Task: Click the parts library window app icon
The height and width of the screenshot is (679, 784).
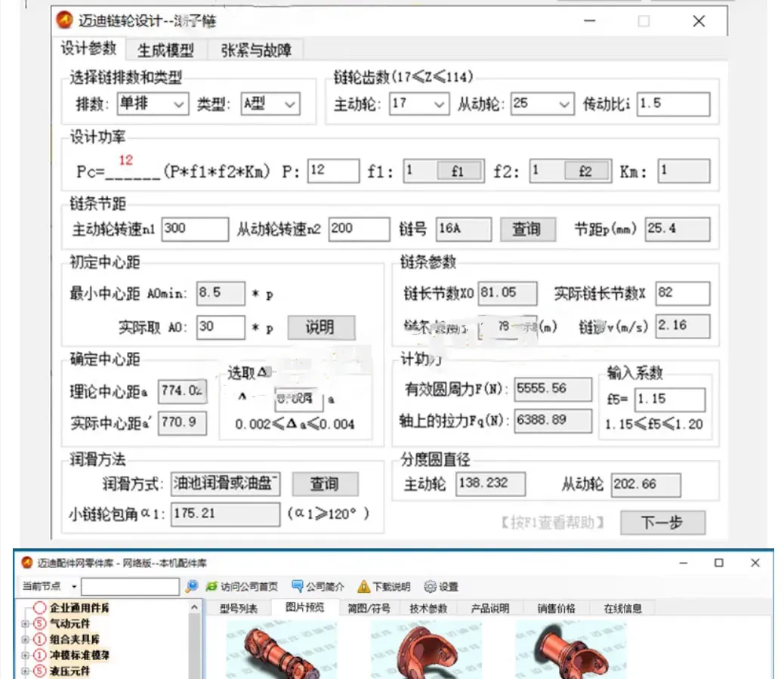Action: pos(27,563)
